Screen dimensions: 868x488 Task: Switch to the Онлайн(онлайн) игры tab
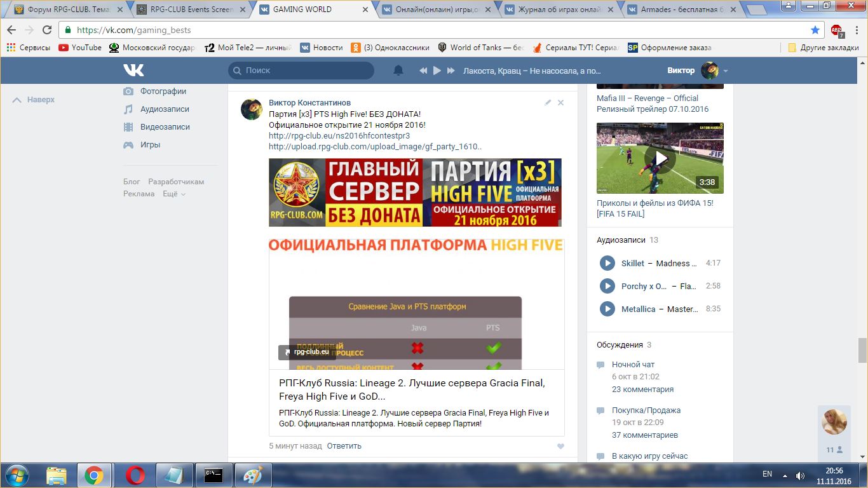click(435, 10)
